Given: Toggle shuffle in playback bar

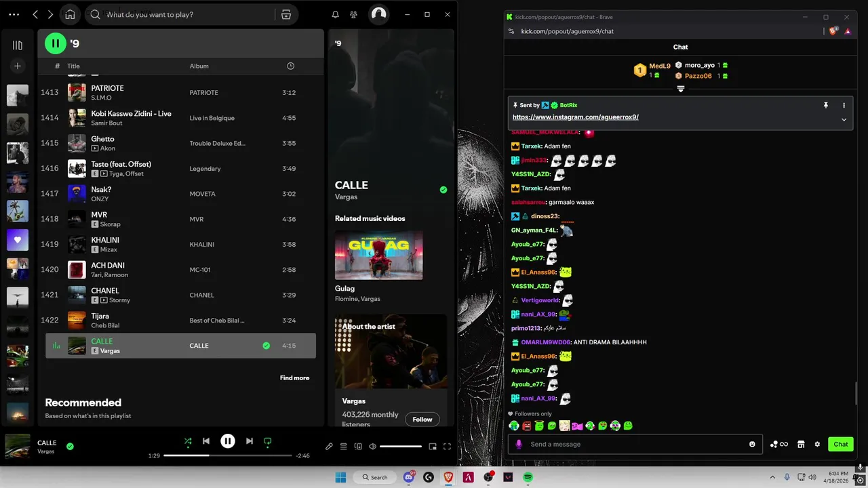Looking at the screenshot, I should point(188,441).
